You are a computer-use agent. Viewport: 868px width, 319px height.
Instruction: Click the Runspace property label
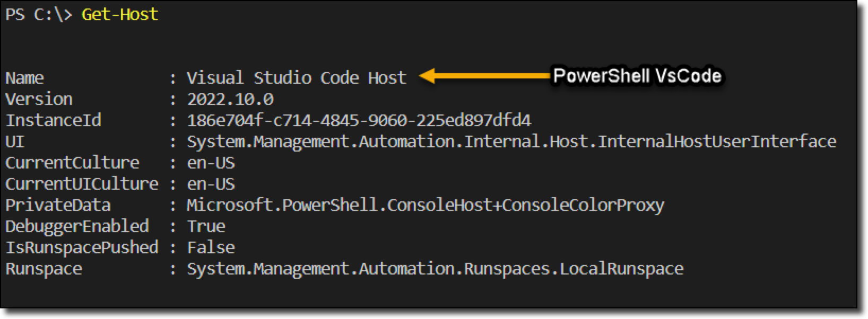pos(44,269)
